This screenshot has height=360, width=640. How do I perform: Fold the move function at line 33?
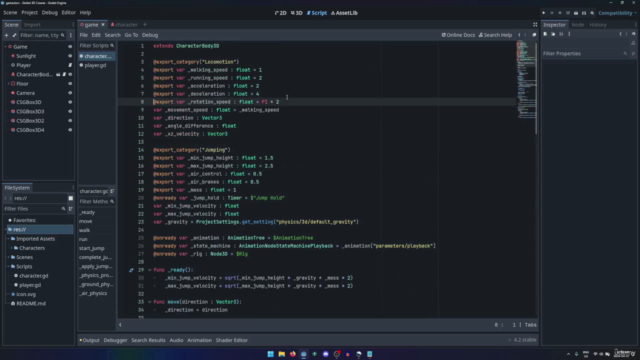pyautogui.click(x=149, y=302)
